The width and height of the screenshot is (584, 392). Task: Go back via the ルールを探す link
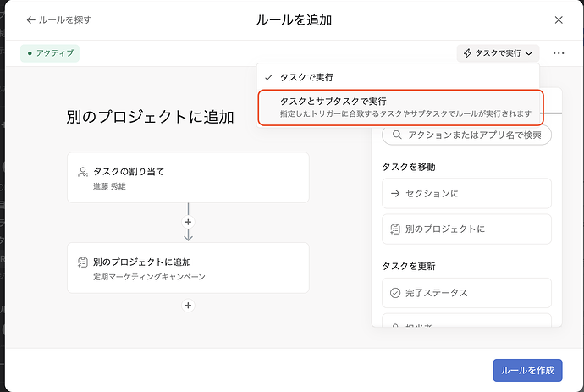click(x=65, y=19)
